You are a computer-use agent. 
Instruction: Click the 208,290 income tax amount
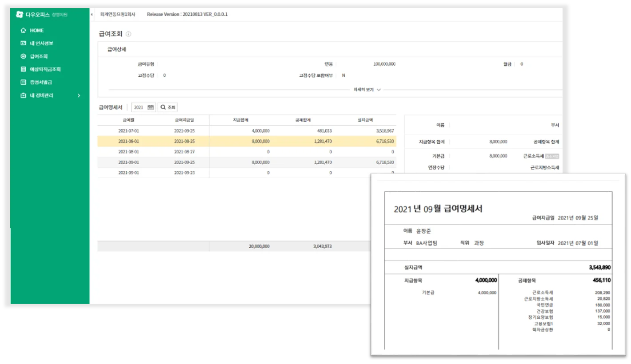tap(603, 293)
